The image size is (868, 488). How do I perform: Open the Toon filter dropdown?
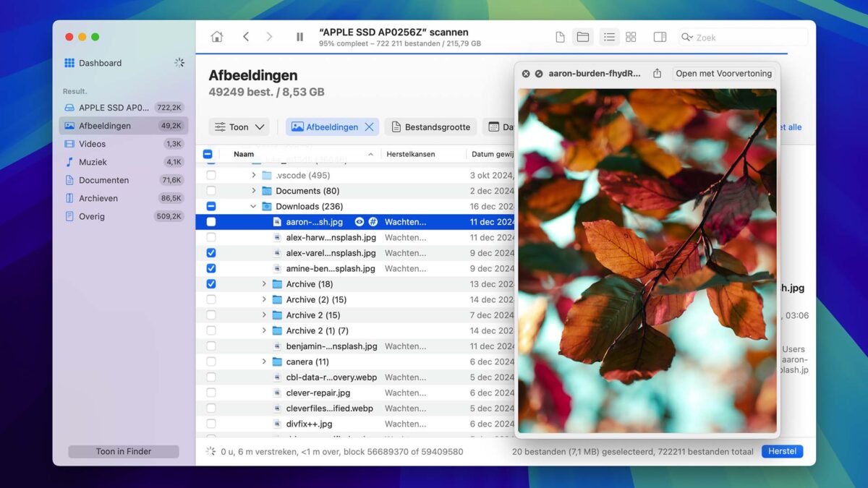[239, 127]
